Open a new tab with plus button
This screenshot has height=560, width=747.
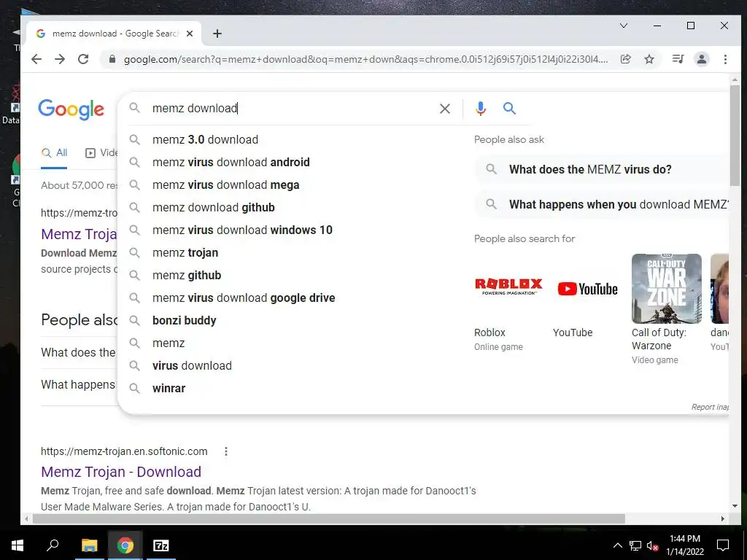(x=217, y=34)
